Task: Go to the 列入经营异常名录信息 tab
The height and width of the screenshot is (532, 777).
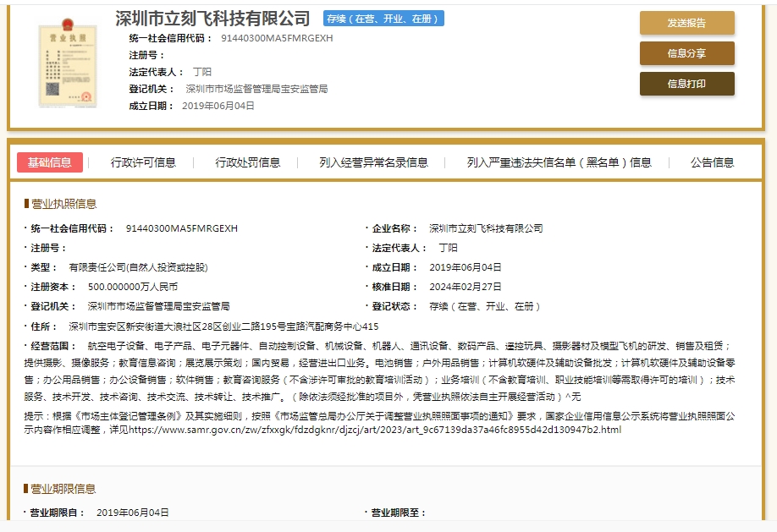Action: click(x=373, y=162)
